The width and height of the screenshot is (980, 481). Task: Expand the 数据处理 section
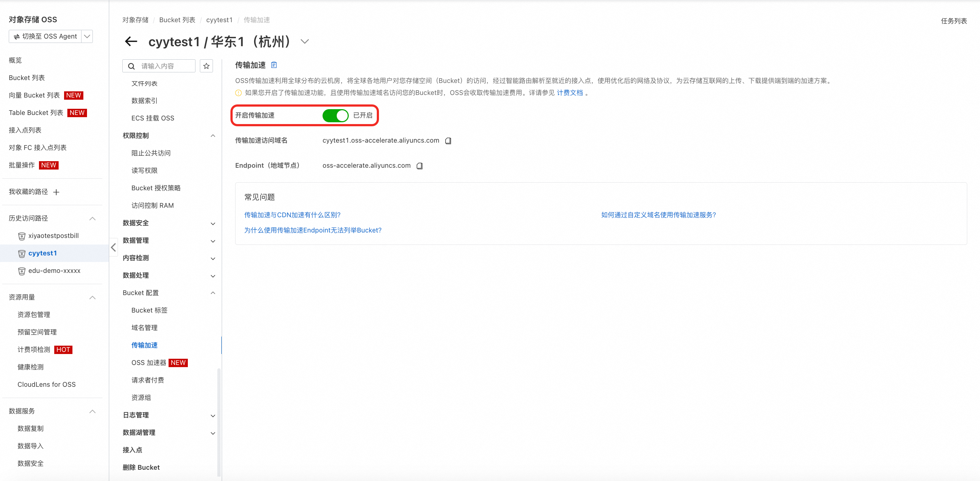tap(213, 276)
